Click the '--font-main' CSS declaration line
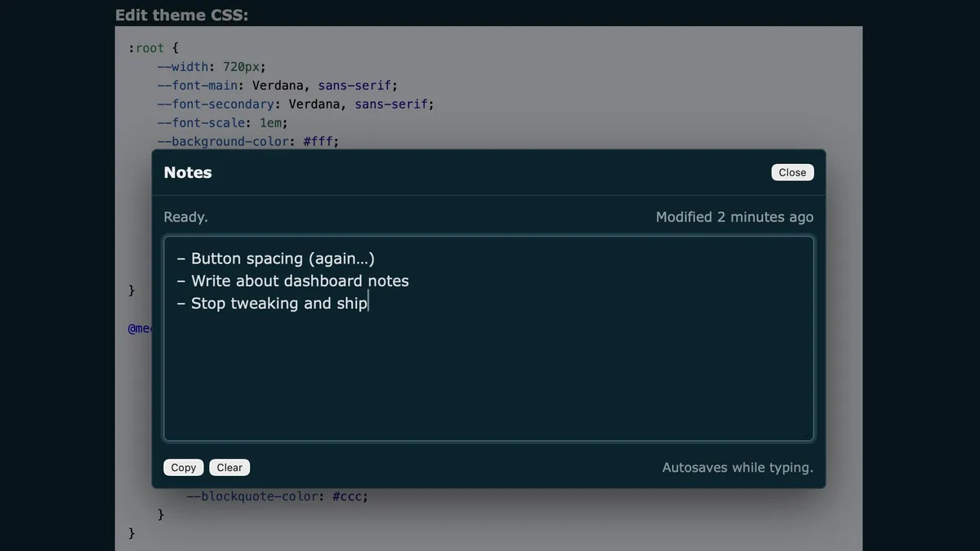The image size is (980, 551). (278, 86)
